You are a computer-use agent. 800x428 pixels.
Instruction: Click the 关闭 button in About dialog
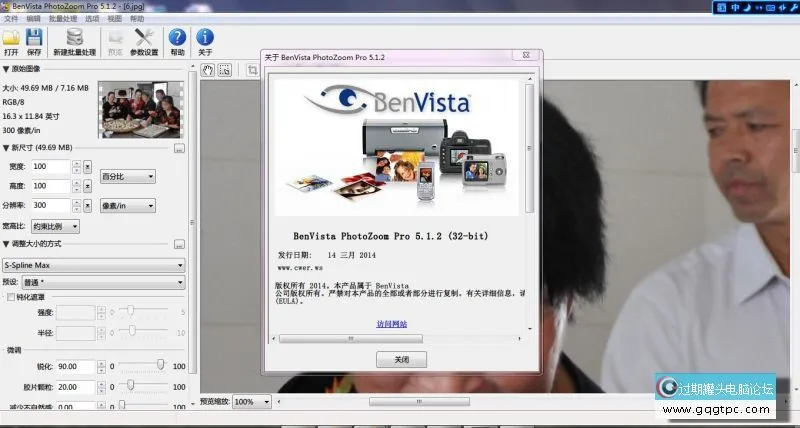click(402, 360)
